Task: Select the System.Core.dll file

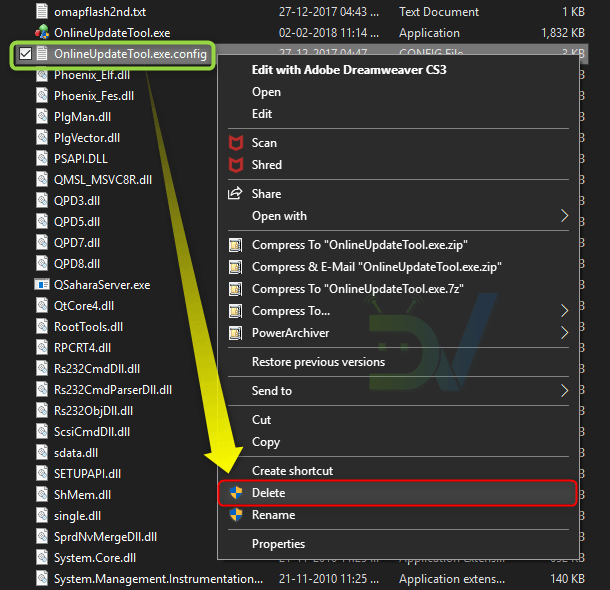Action: coord(94,558)
